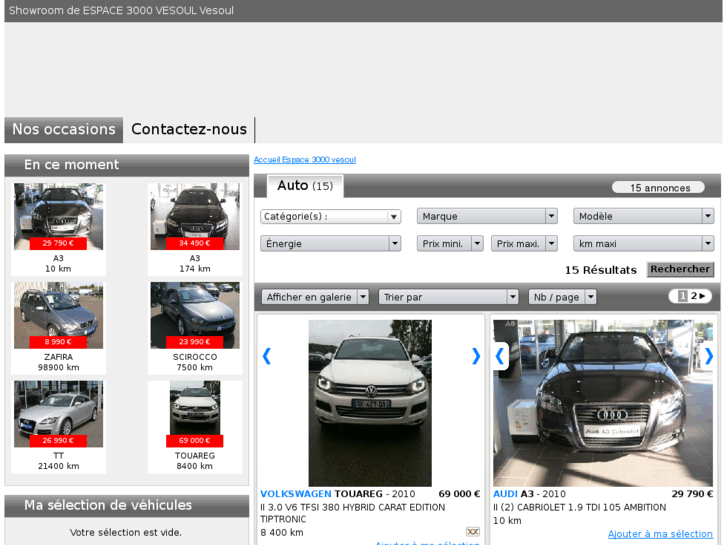Open the Contactez-nous menu item
727x545 pixels.
(x=189, y=130)
